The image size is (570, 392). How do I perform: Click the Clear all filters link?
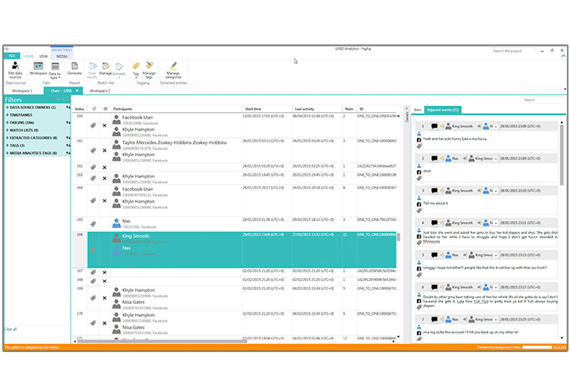(10, 328)
